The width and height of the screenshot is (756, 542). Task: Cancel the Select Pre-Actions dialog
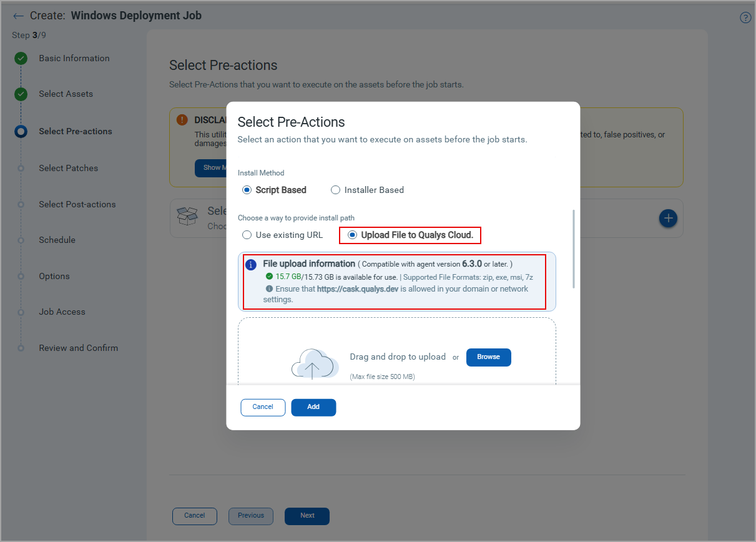pos(263,407)
